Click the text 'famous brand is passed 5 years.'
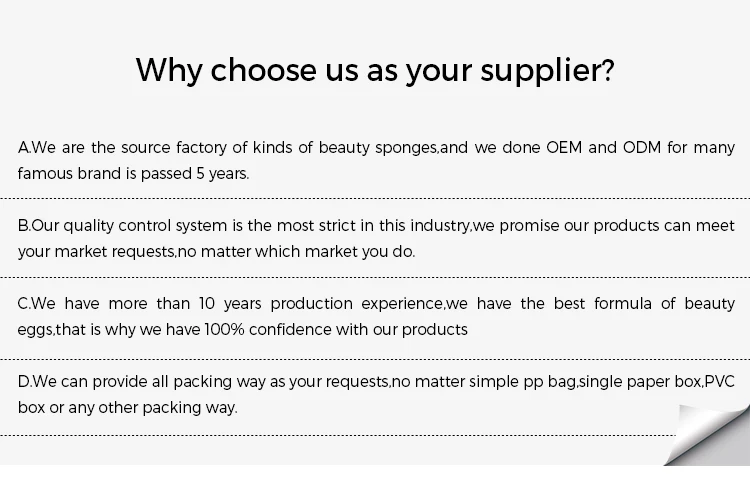The height and width of the screenshot is (493, 750). (133, 173)
